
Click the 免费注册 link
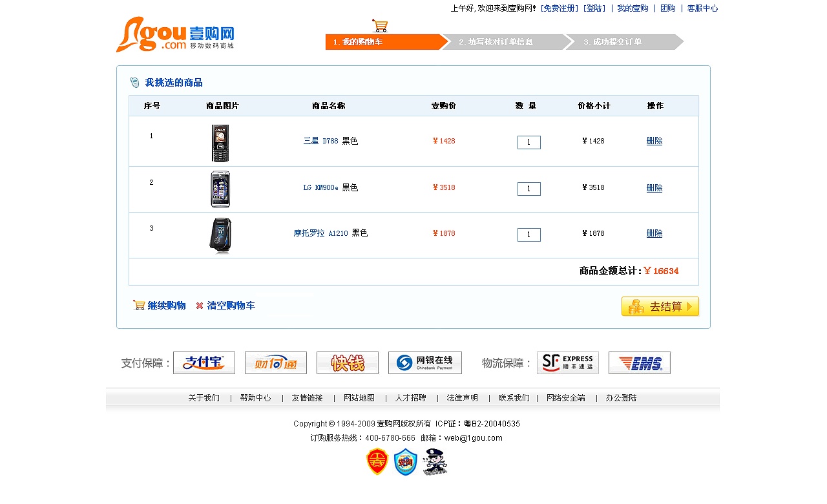tap(559, 8)
